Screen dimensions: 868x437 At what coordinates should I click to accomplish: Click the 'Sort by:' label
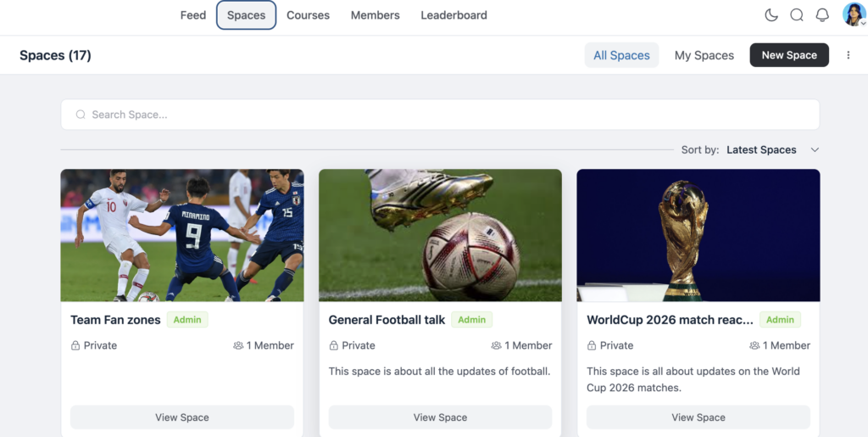700,150
